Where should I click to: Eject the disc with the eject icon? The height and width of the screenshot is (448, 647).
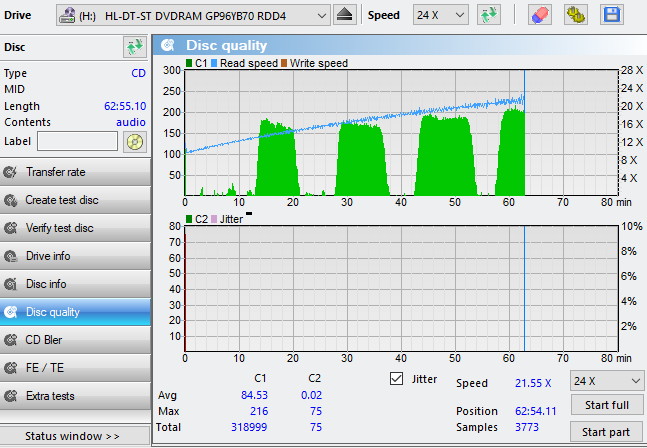click(x=344, y=15)
